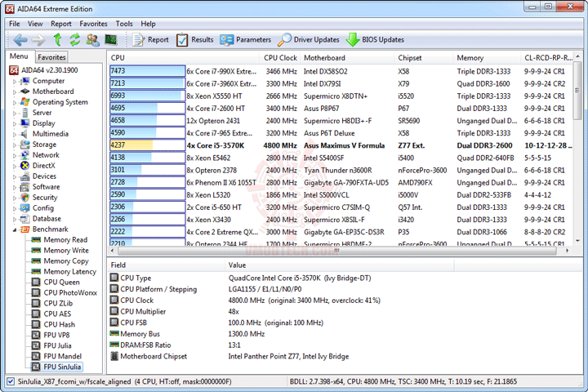Open benchmark Parameters

click(245, 40)
